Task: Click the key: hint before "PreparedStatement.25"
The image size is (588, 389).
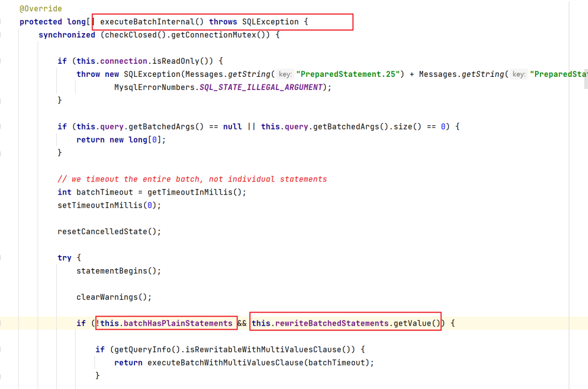Action: pyautogui.click(x=285, y=74)
